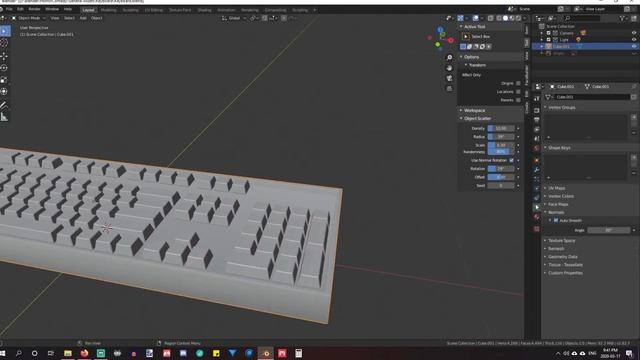Click the pan view hand icon

pyautogui.click(x=449, y=68)
